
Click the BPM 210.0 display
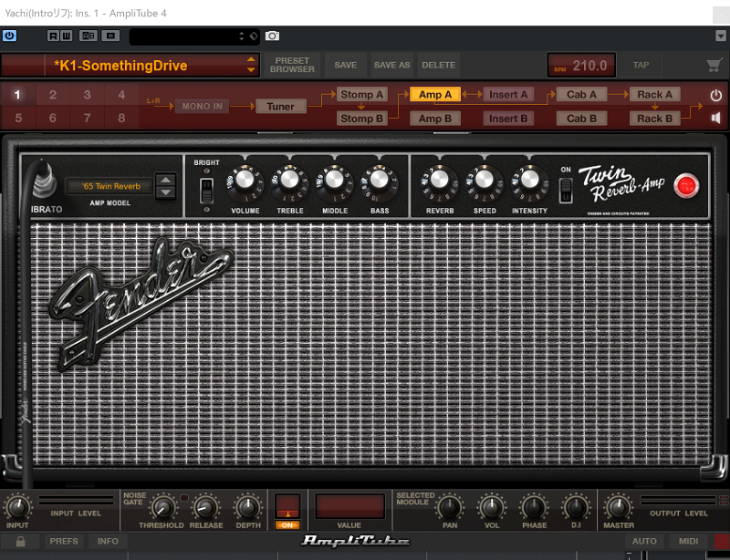[581, 66]
